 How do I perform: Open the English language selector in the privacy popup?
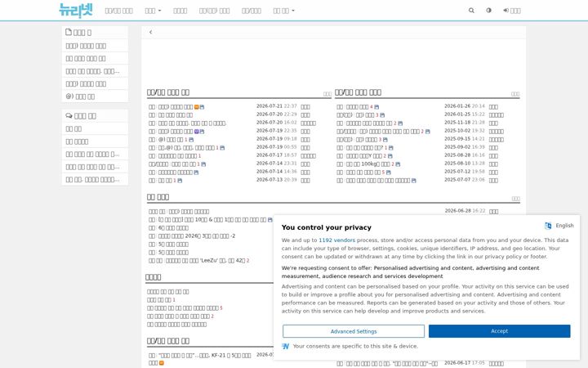pyautogui.click(x=559, y=226)
